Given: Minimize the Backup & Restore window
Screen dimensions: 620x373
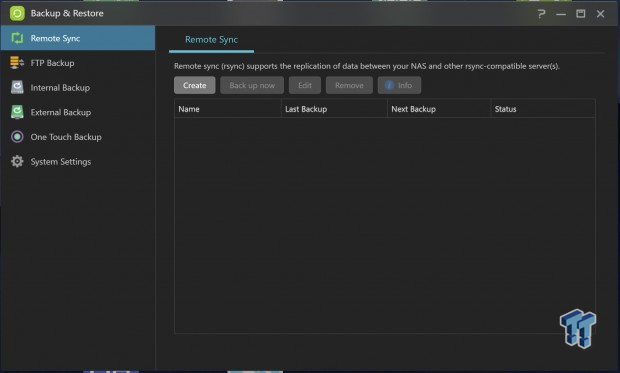Looking at the screenshot, I should click(561, 14).
